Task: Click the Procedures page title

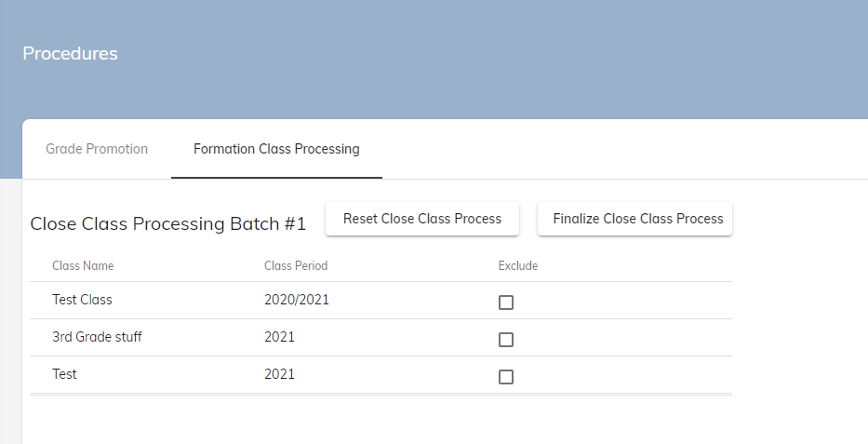Action: click(x=70, y=53)
